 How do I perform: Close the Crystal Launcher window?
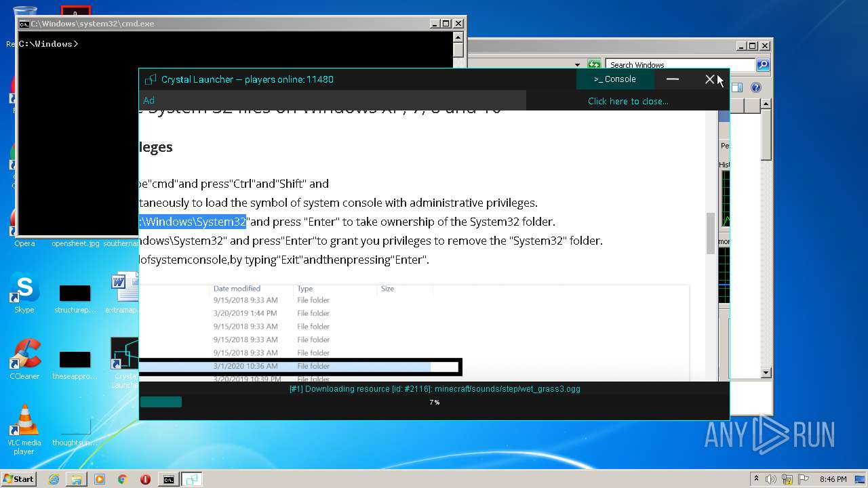click(709, 79)
